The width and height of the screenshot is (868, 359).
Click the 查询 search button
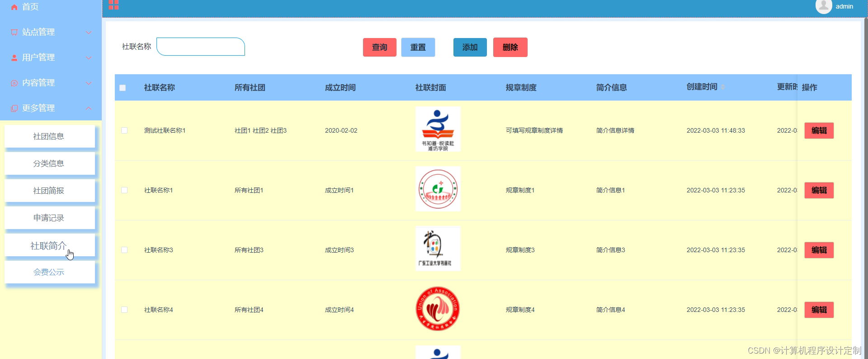point(380,47)
